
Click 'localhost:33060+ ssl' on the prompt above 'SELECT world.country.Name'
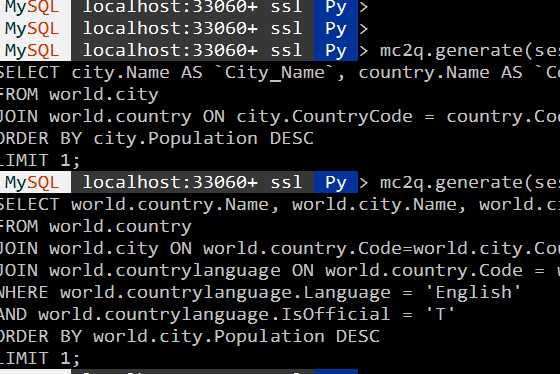(192, 183)
